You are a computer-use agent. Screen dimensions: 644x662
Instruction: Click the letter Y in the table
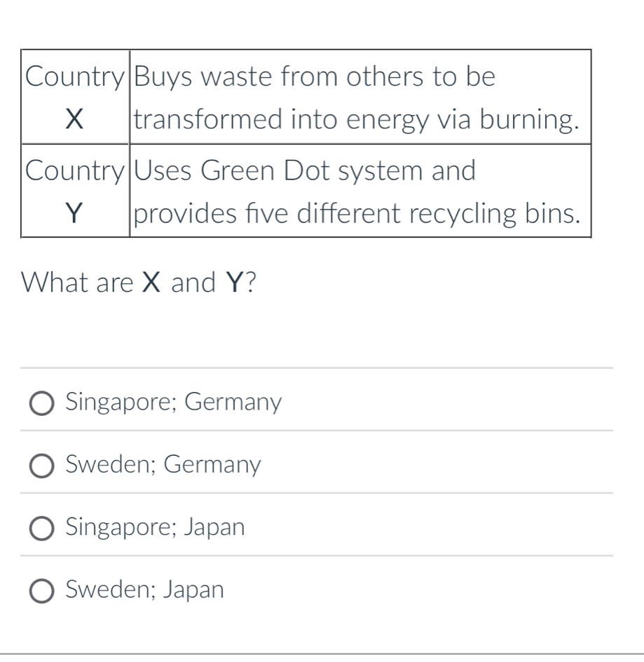(75, 215)
